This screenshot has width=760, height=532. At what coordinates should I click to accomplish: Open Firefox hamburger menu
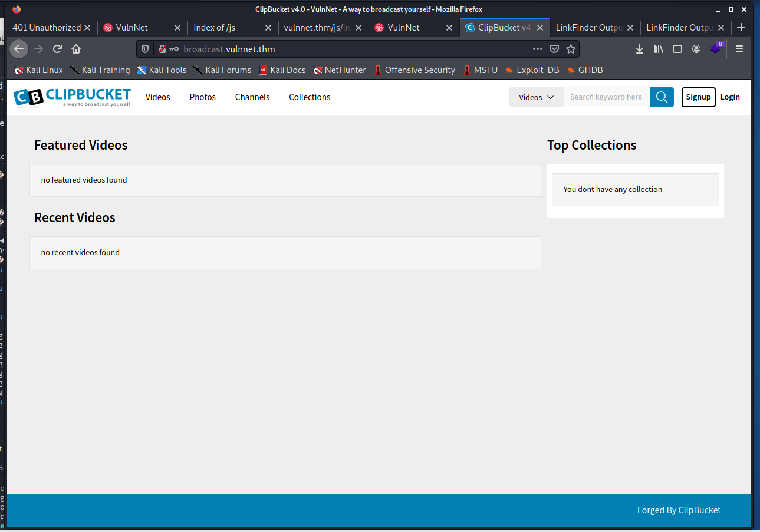click(x=739, y=49)
